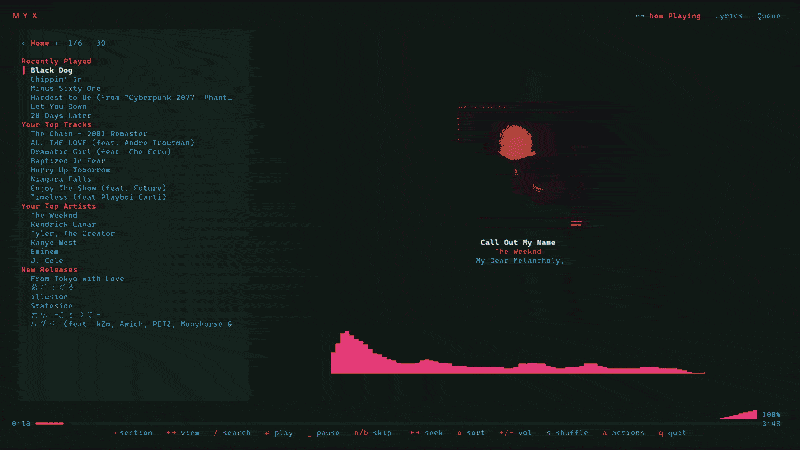Select the Recently Played section header

56,61
